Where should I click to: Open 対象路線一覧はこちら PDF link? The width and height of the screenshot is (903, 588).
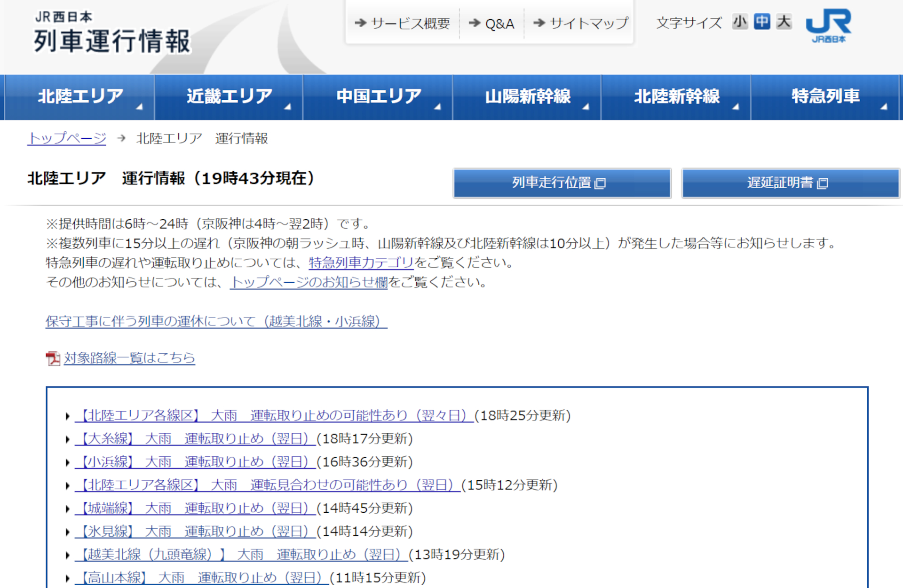(129, 358)
